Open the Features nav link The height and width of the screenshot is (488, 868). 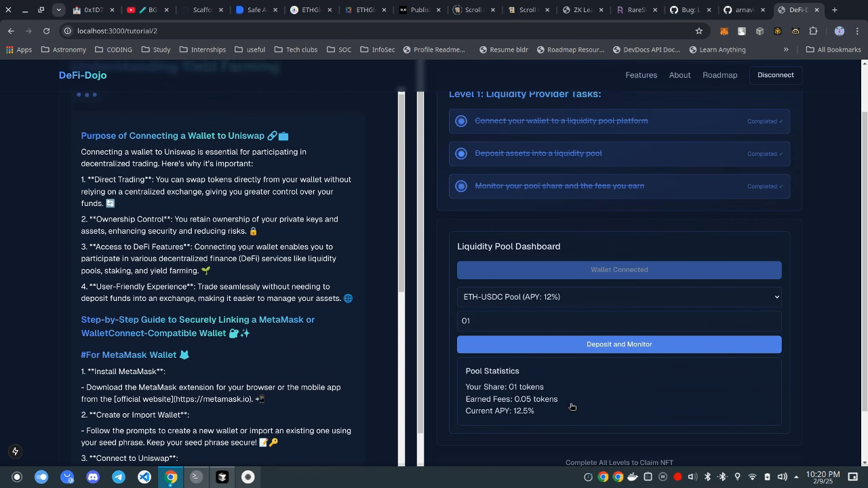(641, 75)
